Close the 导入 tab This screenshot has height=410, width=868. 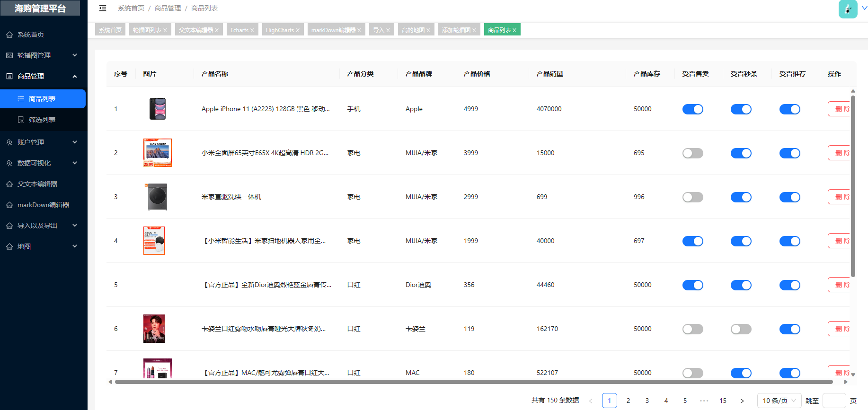coord(388,30)
